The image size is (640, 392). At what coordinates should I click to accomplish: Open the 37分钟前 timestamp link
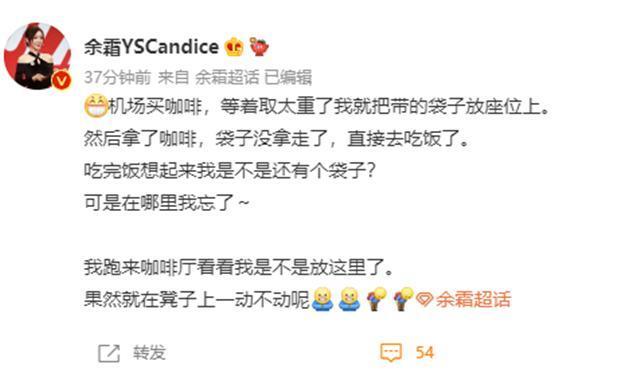[x=117, y=77]
